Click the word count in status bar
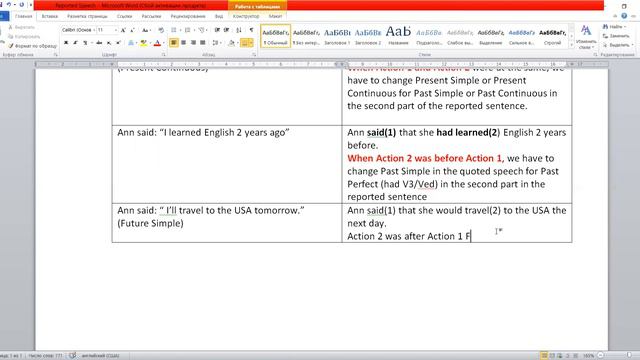This screenshot has width=640, height=360. coord(45,356)
